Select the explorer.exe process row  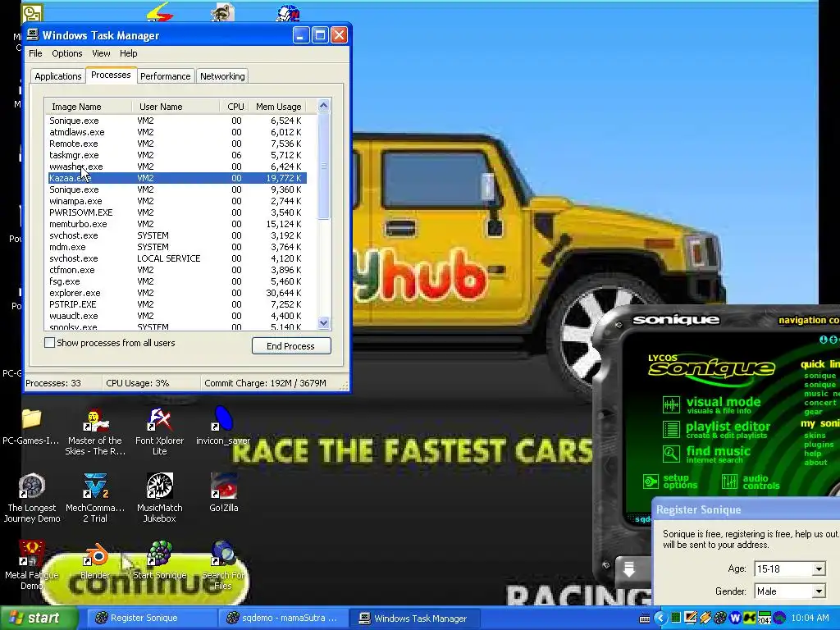click(177, 293)
